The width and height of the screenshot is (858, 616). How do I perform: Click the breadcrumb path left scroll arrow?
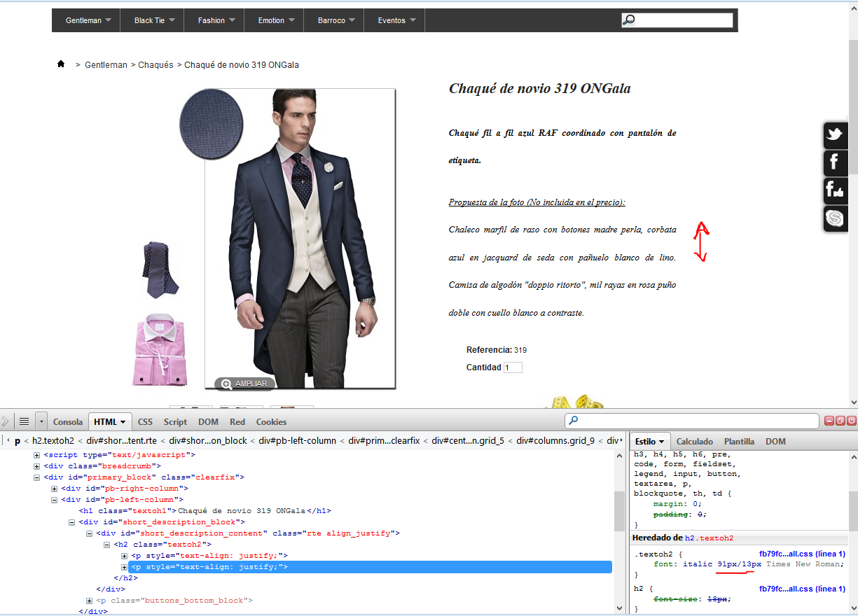8,441
